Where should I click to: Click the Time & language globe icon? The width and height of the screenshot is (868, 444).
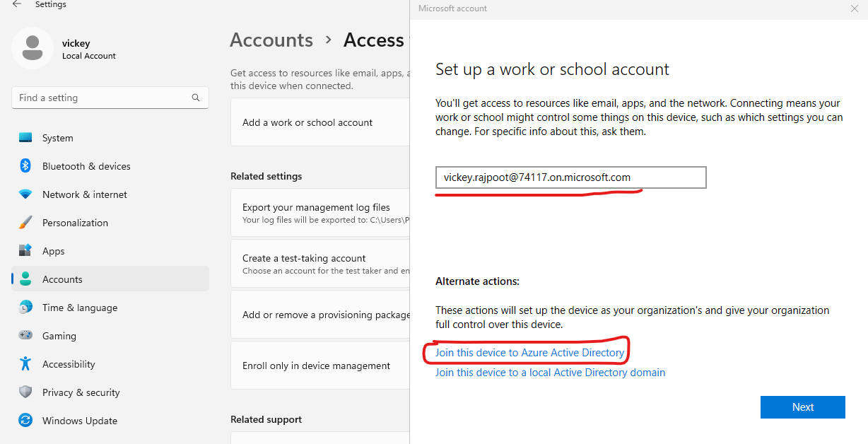tap(25, 308)
